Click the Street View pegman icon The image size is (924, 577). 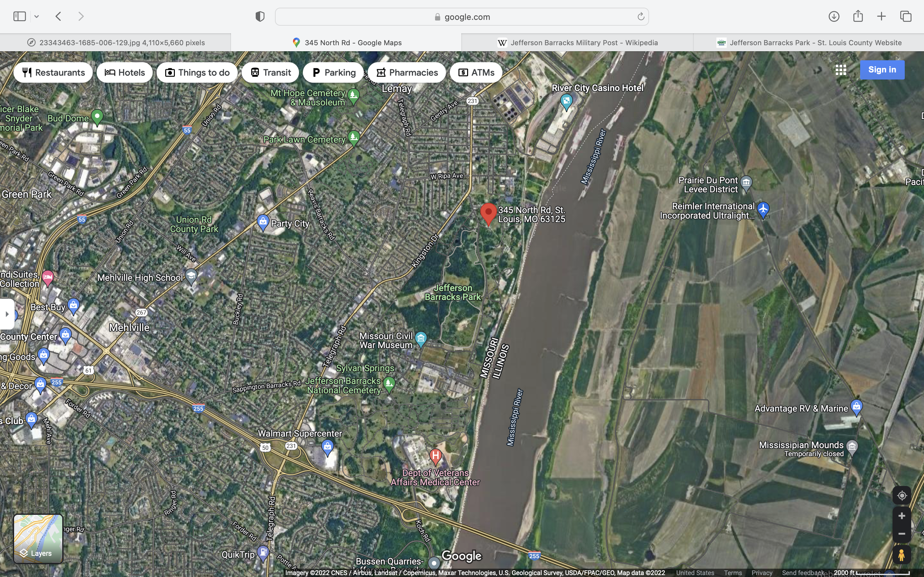[902, 555]
